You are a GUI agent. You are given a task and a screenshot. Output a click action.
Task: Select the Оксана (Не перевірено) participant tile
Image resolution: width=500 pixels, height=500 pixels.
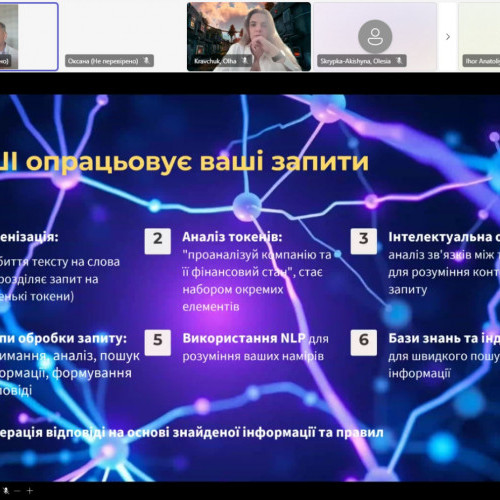coord(123,37)
